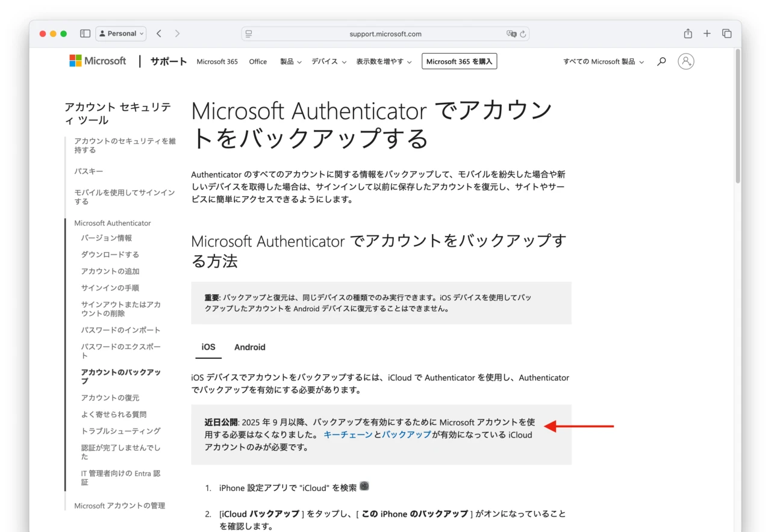Expand the 製品 dropdown

(x=290, y=61)
